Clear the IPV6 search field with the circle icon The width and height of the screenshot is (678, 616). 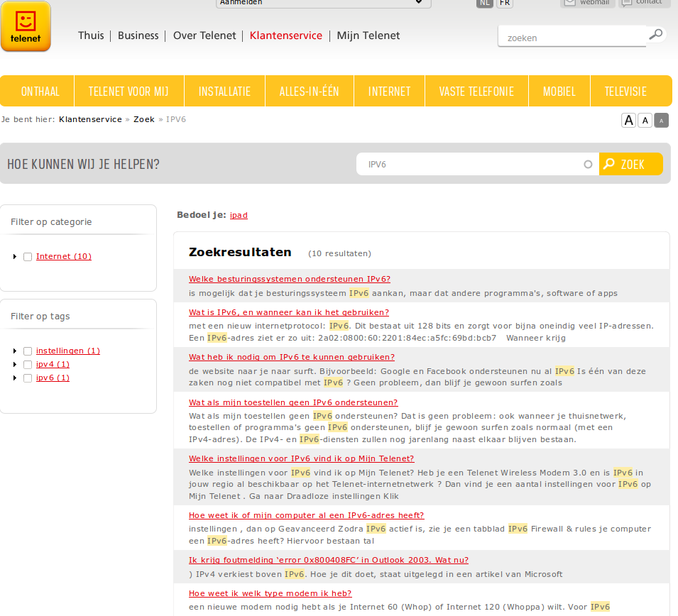coord(588,164)
